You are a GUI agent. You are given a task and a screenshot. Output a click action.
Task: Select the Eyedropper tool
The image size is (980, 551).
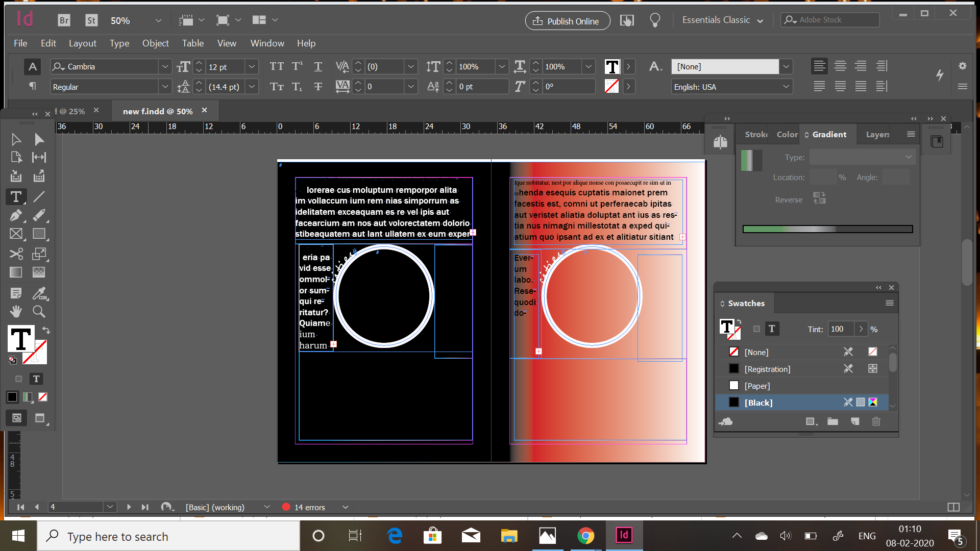[x=39, y=293]
